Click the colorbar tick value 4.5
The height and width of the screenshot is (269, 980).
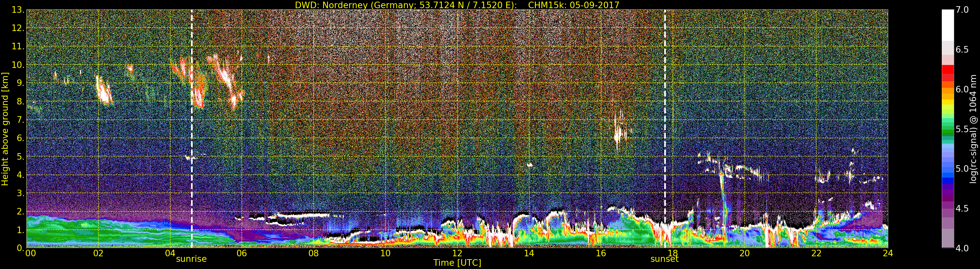[x=962, y=209]
